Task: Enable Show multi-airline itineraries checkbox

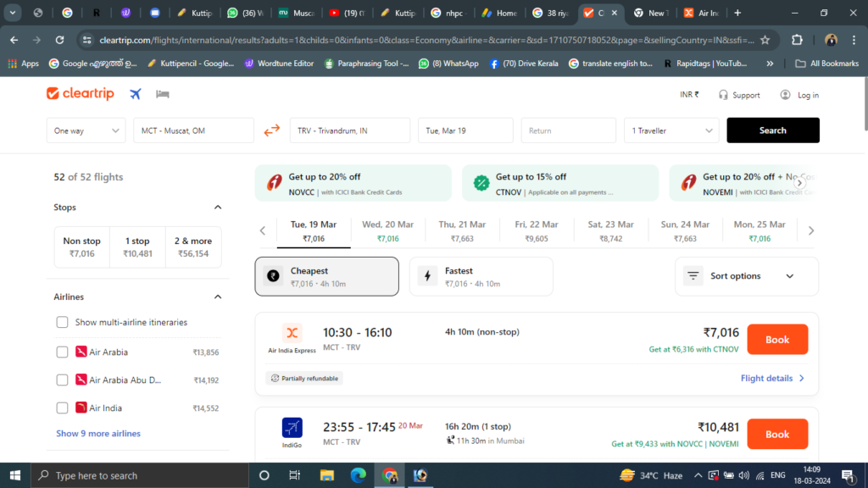Action: (62, 322)
